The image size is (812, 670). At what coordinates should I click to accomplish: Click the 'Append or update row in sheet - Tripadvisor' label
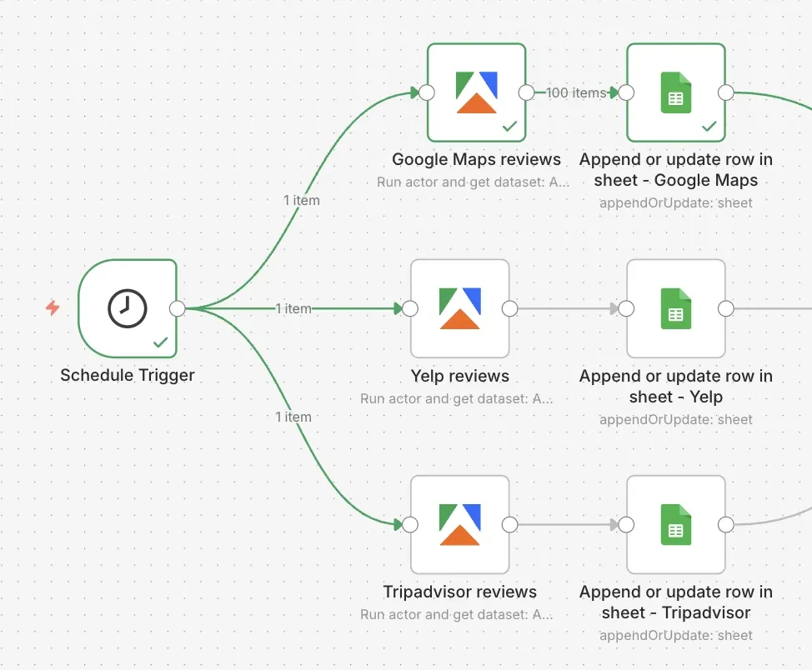pos(676,602)
